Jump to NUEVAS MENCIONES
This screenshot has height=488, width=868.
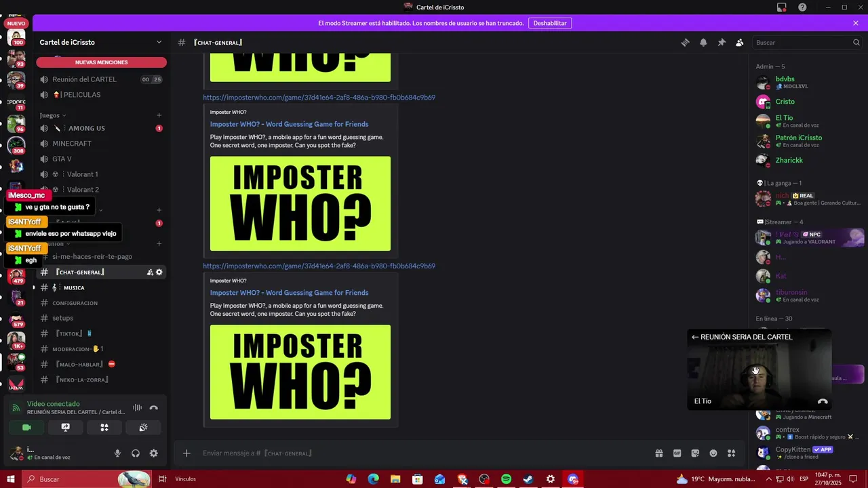(x=101, y=62)
